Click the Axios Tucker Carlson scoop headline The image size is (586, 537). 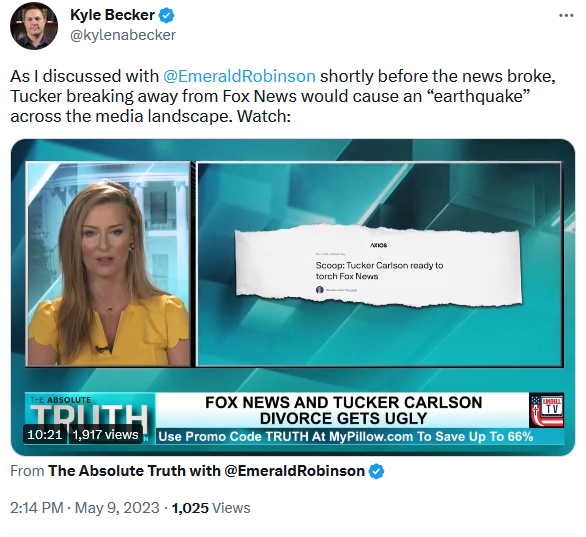(x=379, y=271)
